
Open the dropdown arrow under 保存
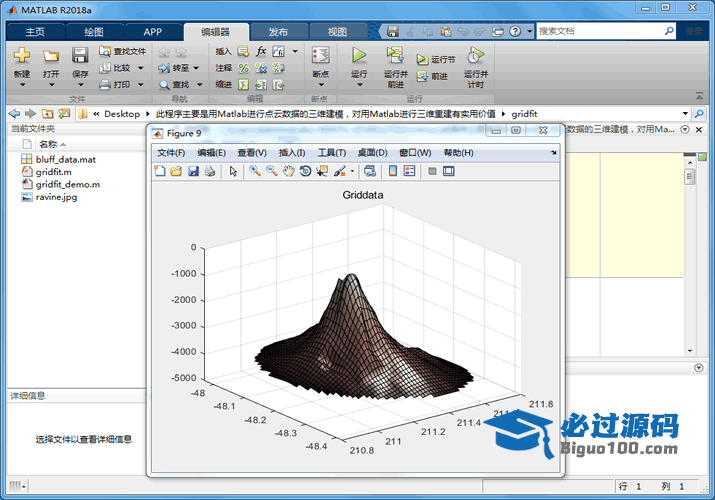[x=80, y=85]
